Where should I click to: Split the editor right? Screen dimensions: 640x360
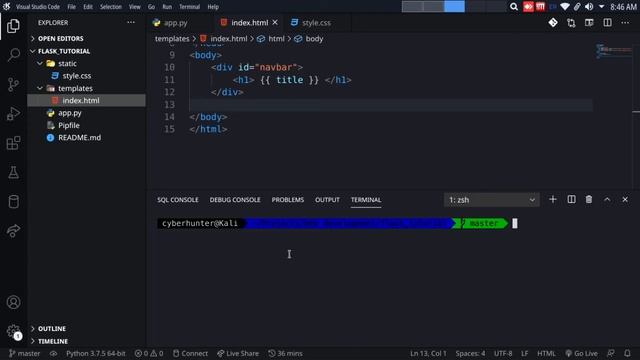[607, 23]
